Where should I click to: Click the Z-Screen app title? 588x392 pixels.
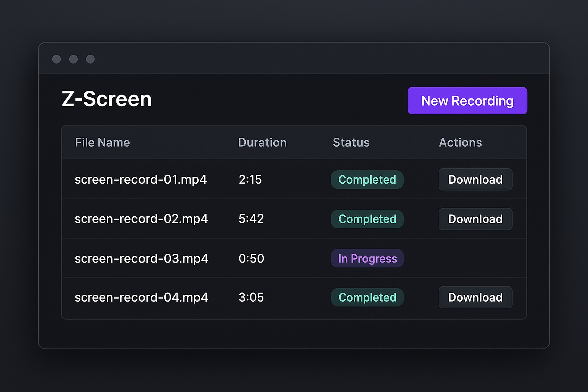107,99
